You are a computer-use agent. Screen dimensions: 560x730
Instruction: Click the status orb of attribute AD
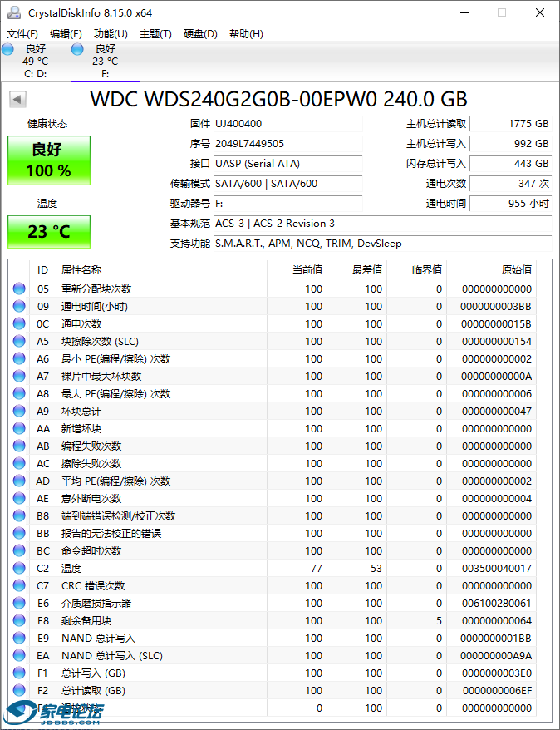click(x=19, y=481)
